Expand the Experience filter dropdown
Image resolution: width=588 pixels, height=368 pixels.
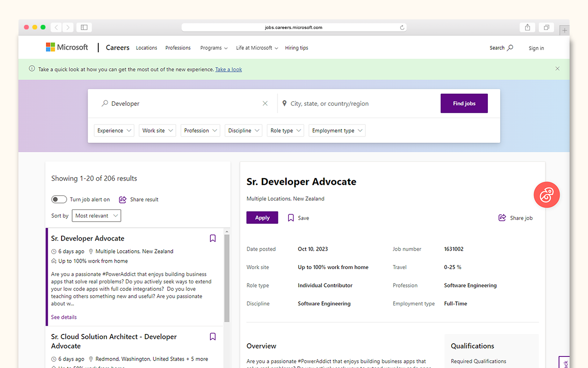(114, 131)
